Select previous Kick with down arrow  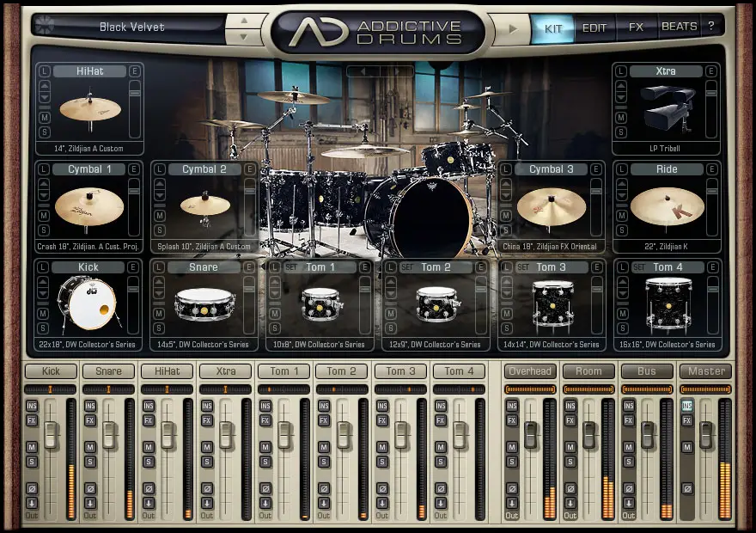42,294
